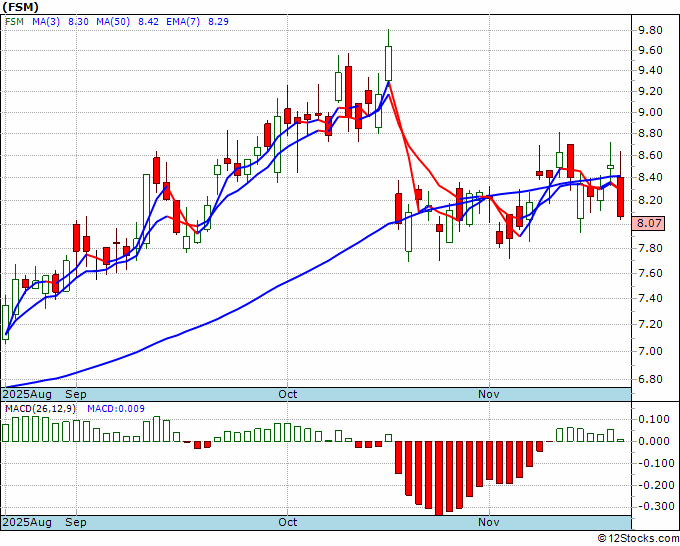Click the MA(50) value 8.42

(x=148, y=22)
